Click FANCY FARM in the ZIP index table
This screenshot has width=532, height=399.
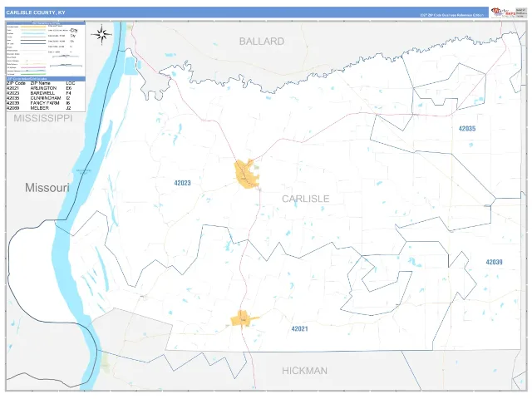coord(45,103)
